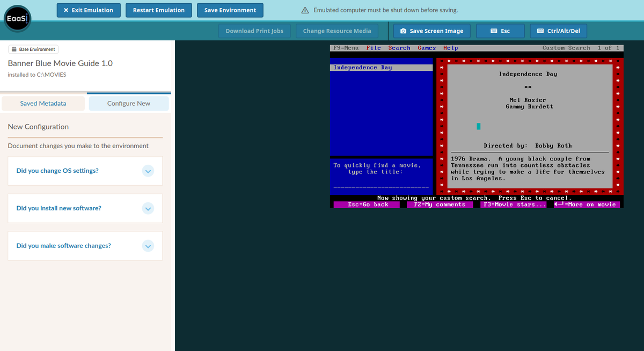Expand 'Did you install new software?' chevron
644x351 pixels.
point(149,208)
